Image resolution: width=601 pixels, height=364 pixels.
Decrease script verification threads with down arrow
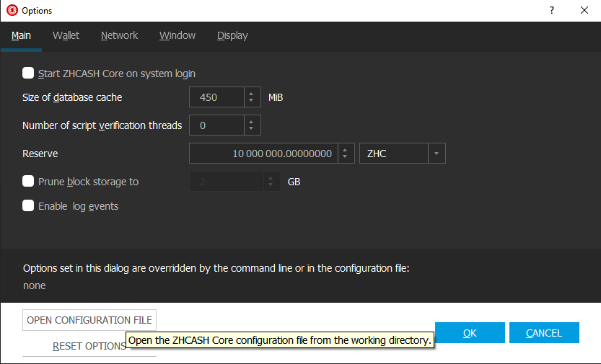[251, 129]
